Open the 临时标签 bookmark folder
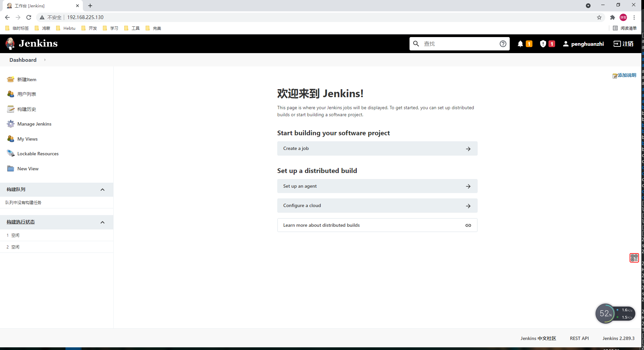The image size is (644, 350). (17, 28)
